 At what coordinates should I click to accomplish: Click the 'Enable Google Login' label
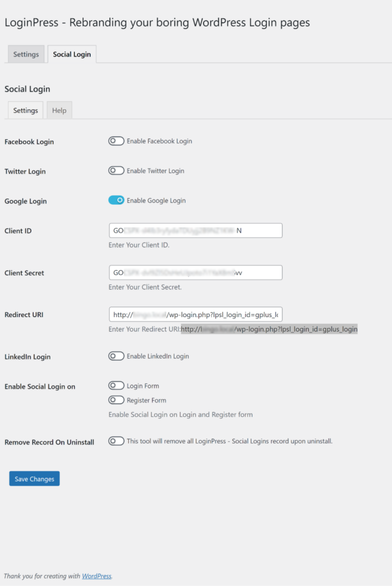point(156,200)
